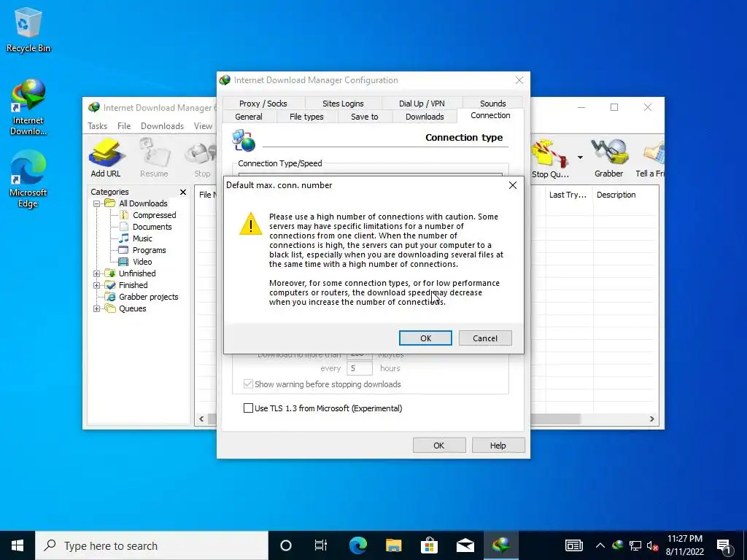The height and width of the screenshot is (560, 747).
Task: Show hidden system tray icons
Action: (x=600, y=545)
